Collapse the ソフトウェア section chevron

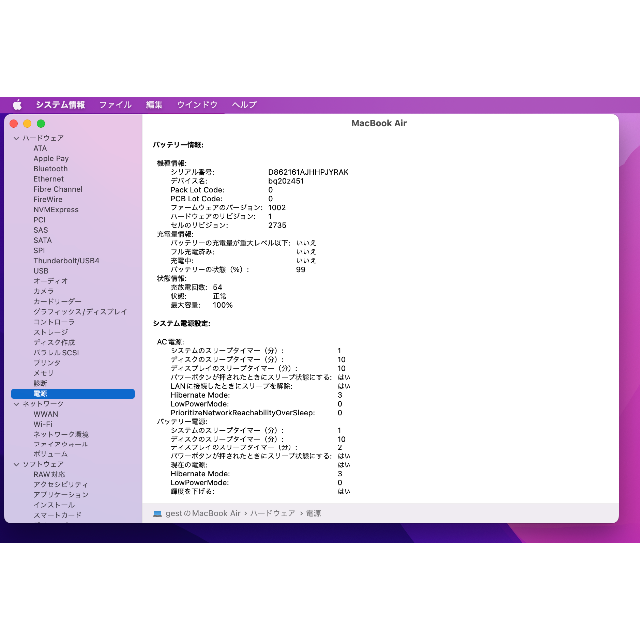pos(16,464)
